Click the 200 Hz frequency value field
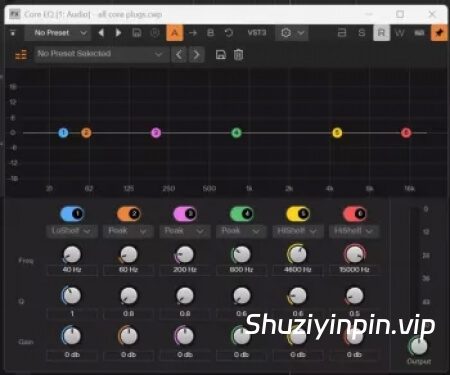This screenshot has height=375, width=450. pos(185,270)
